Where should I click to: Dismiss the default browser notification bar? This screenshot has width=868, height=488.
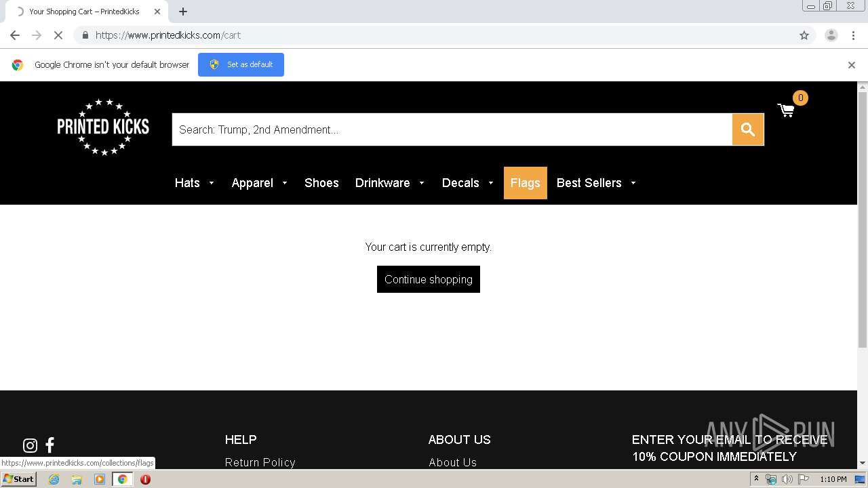852,65
